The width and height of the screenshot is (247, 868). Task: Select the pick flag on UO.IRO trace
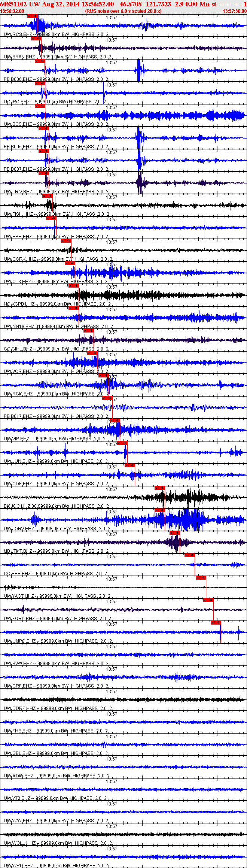[x=40, y=84]
